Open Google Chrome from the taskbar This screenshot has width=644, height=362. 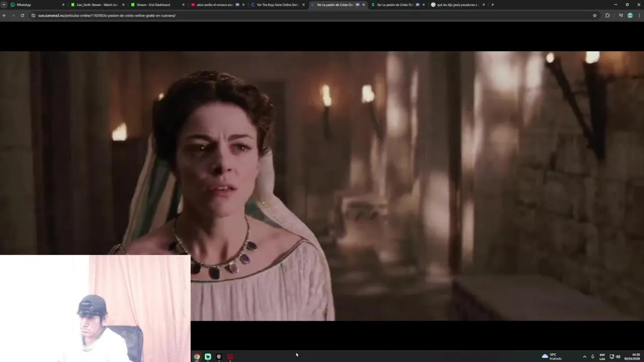(x=197, y=356)
